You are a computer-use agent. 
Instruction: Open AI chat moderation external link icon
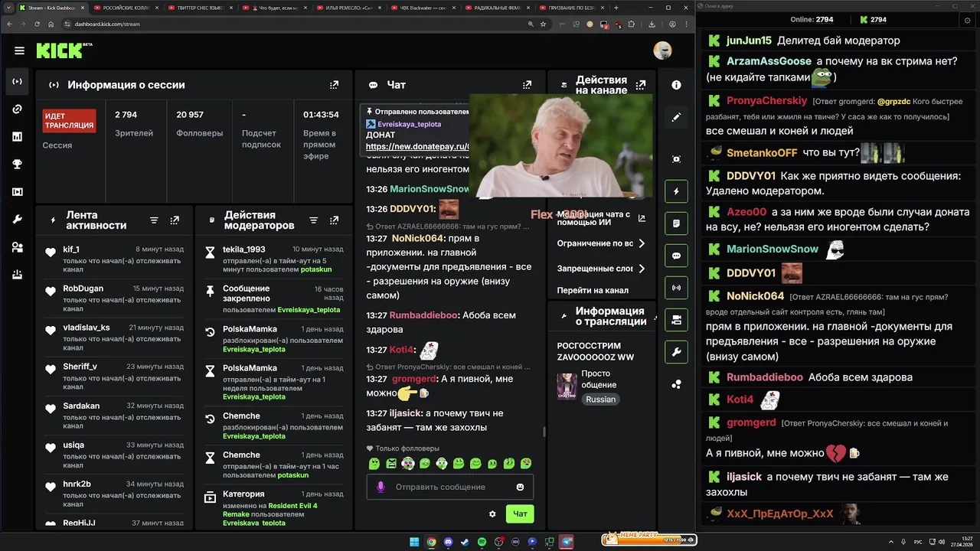(642, 218)
